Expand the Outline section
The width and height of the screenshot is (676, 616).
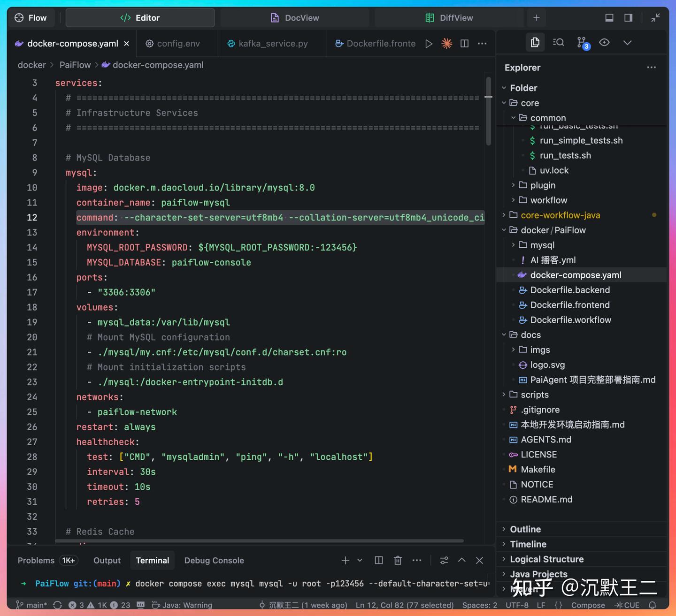(525, 529)
